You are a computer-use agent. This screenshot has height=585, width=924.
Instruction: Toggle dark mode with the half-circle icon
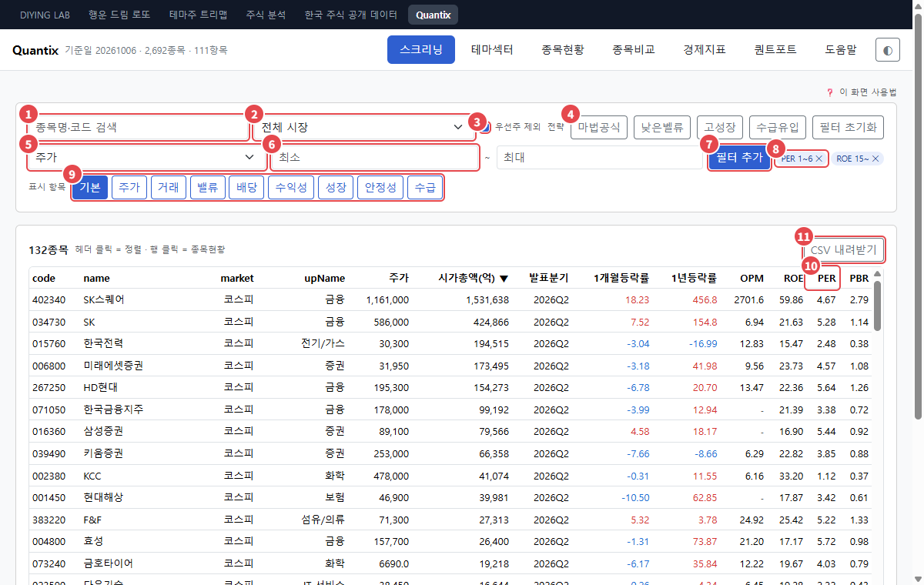[x=888, y=50]
